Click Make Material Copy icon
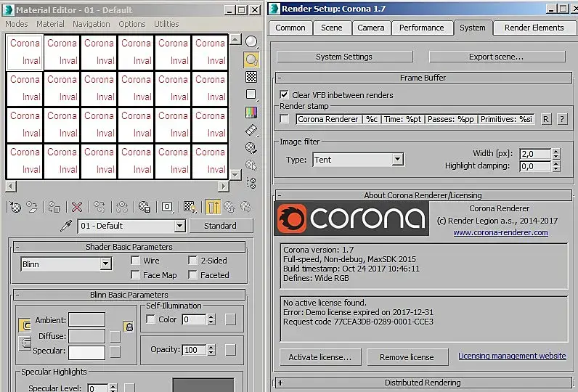Screen dimensions: 578x392 (x=99, y=207)
